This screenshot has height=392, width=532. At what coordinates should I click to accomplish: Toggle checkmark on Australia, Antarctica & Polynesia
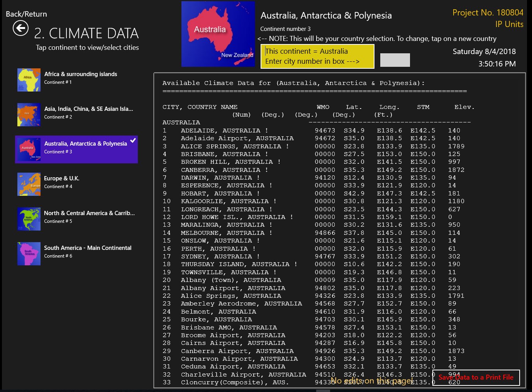coord(133,141)
